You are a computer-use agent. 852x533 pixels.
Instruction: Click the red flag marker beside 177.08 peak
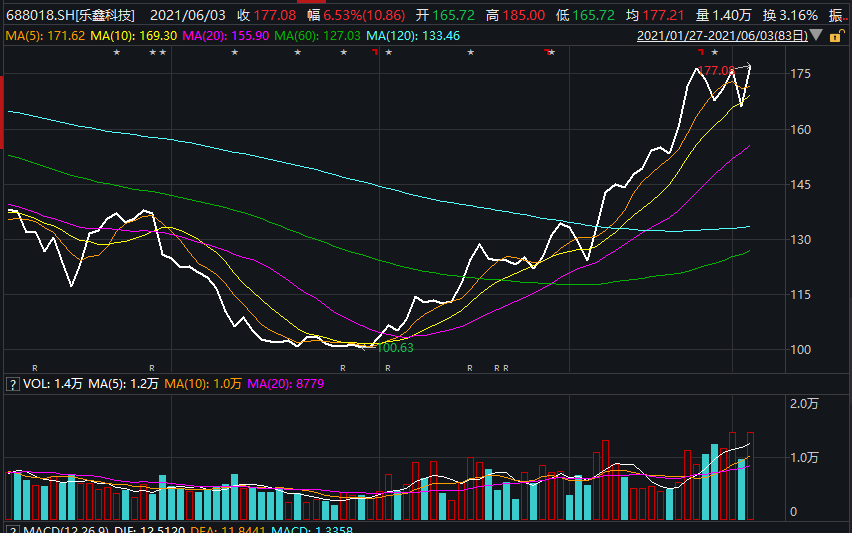click(x=701, y=52)
